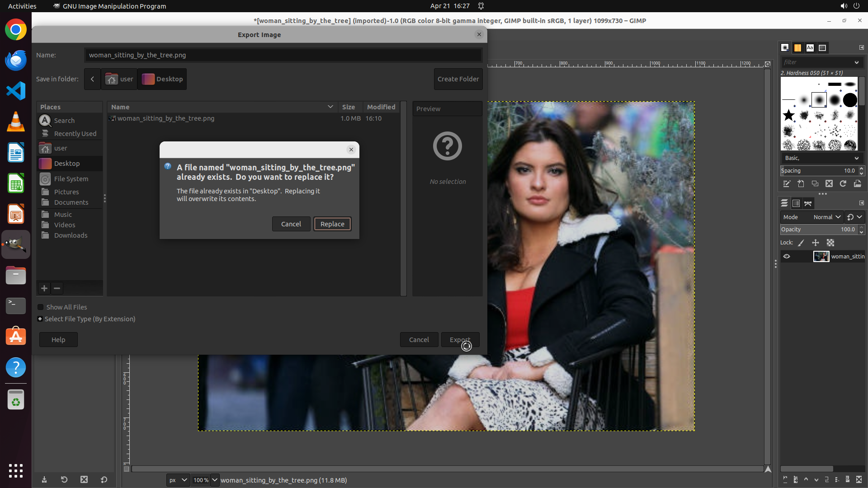
Task: Select the star brush thumbnail
Action: pos(789,115)
